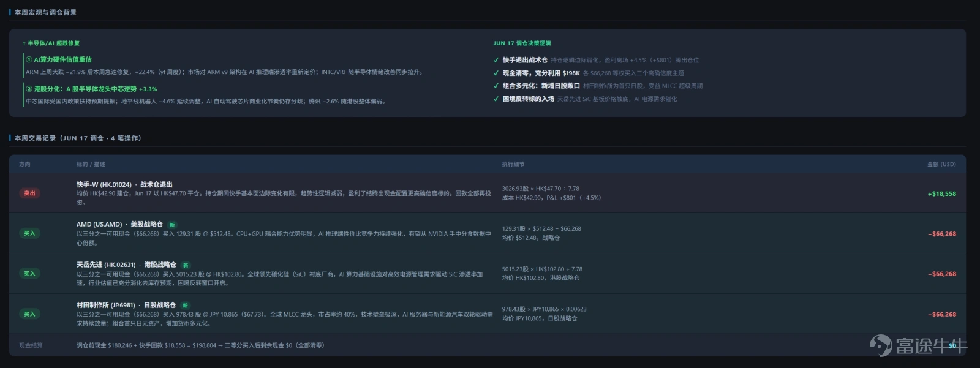Click the 978.43股 × JPY10,865 execution detail
980x368 pixels.
click(x=545, y=310)
